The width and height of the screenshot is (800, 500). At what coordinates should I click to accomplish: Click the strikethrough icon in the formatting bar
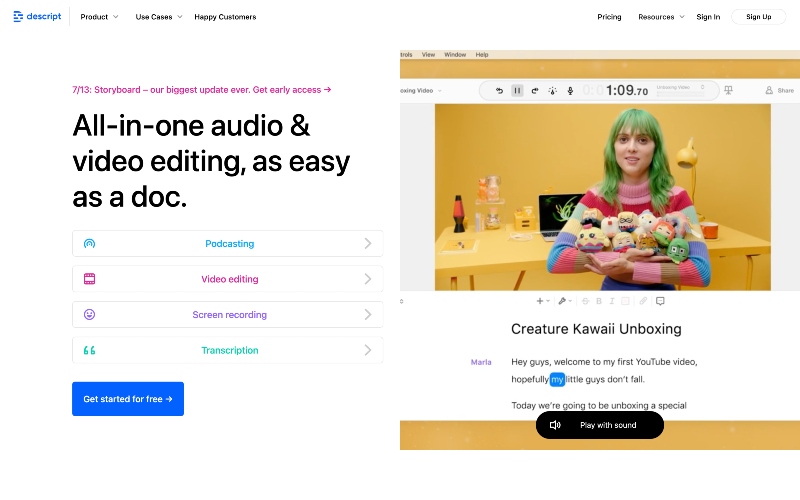(x=586, y=301)
